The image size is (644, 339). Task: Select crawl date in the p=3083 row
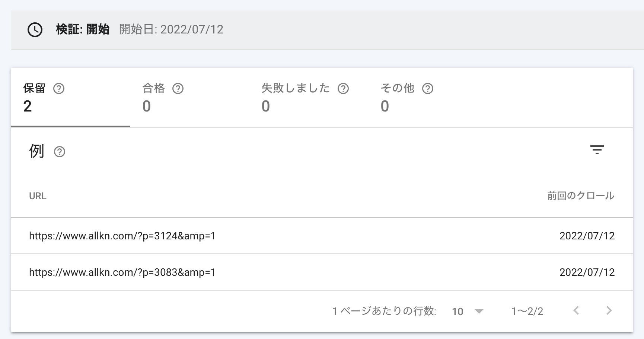(x=587, y=272)
